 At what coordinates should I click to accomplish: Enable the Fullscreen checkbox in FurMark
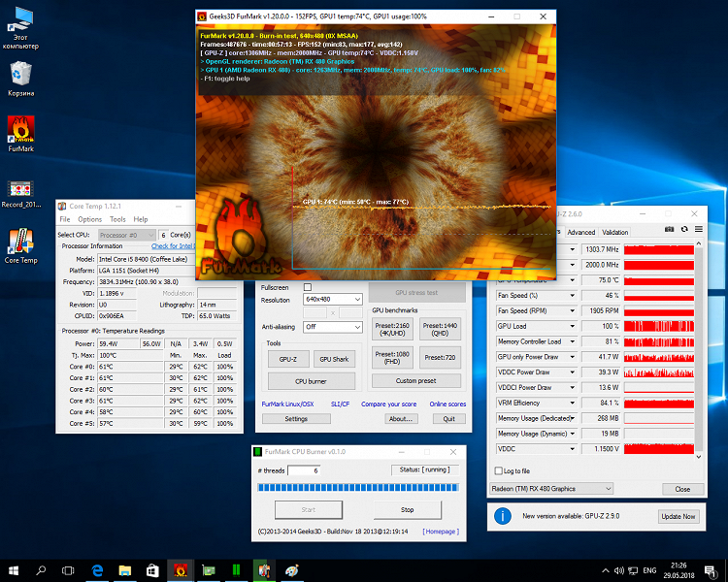pyautogui.click(x=308, y=287)
